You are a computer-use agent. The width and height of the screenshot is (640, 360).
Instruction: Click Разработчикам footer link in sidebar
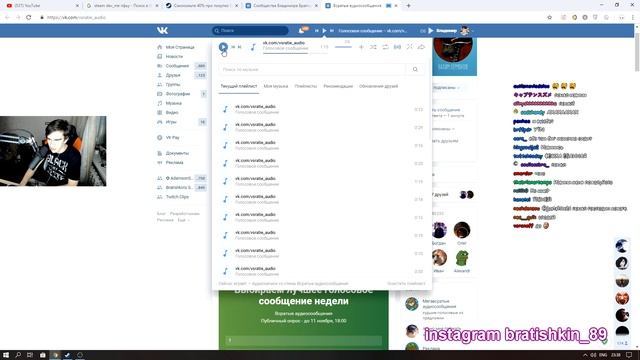pyautogui.click(x=185, y=214)
